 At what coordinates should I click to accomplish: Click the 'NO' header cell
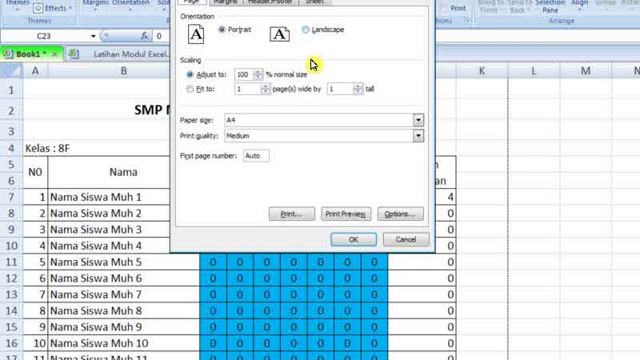[x=35, y=172]
